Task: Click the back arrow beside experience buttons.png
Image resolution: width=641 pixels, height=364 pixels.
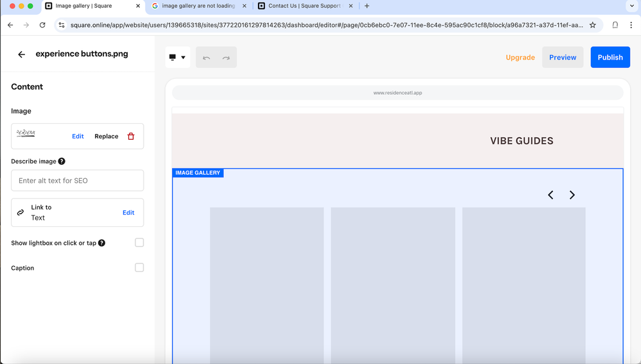Action: point(22,54)
